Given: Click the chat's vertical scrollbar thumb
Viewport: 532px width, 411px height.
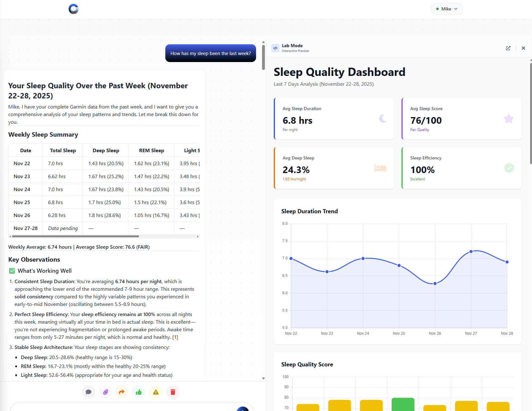Looking at the screenshot, I should (263, 57).
